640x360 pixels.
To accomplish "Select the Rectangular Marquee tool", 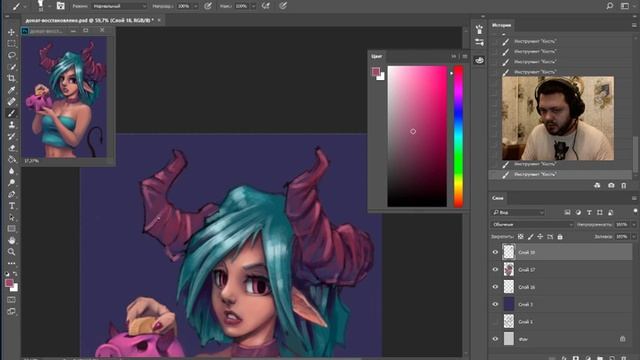I will coord(11,43).
